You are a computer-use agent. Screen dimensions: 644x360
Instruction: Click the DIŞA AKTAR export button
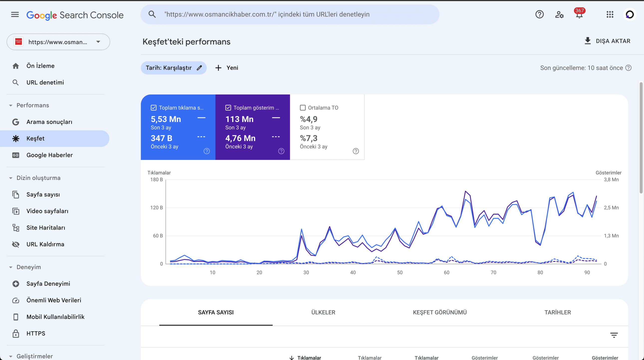pyautogui.click(x=608, y=41)
